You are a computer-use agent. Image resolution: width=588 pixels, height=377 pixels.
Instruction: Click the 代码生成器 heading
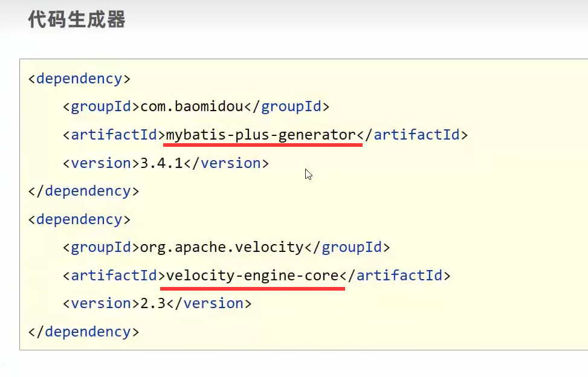coord(77,20)
